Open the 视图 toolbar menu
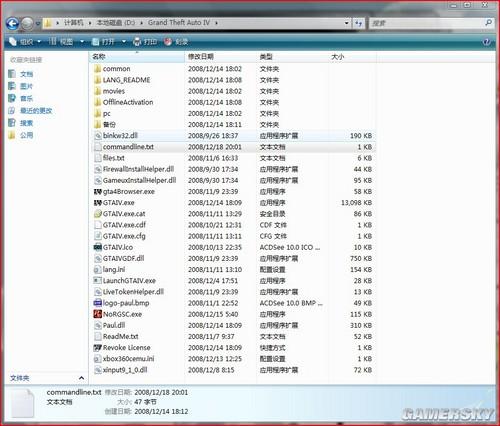The image size is (500, 426). tap(61, 42)
